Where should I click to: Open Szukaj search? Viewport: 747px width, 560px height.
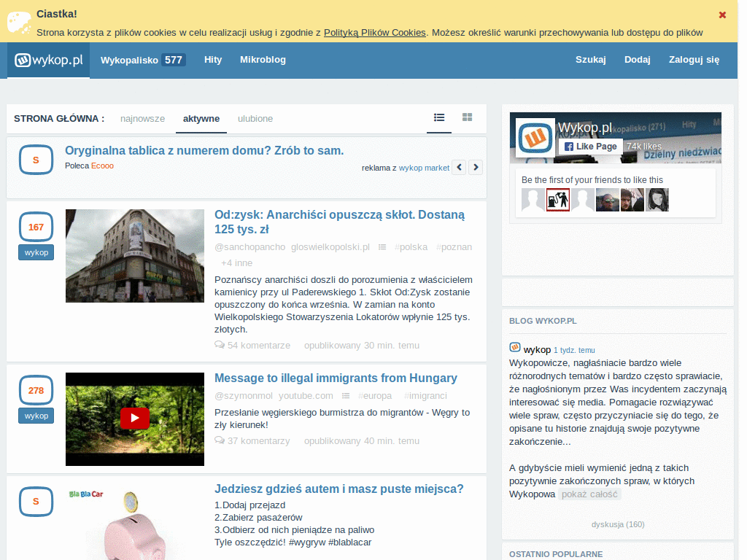pyautogui.click(x=591, y=60)
